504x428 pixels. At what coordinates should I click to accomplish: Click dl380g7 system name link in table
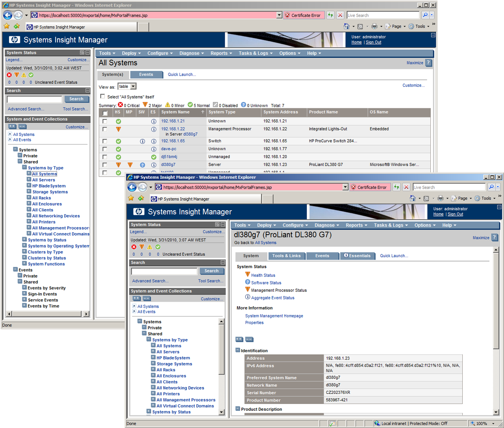click(x=168, y=165)
